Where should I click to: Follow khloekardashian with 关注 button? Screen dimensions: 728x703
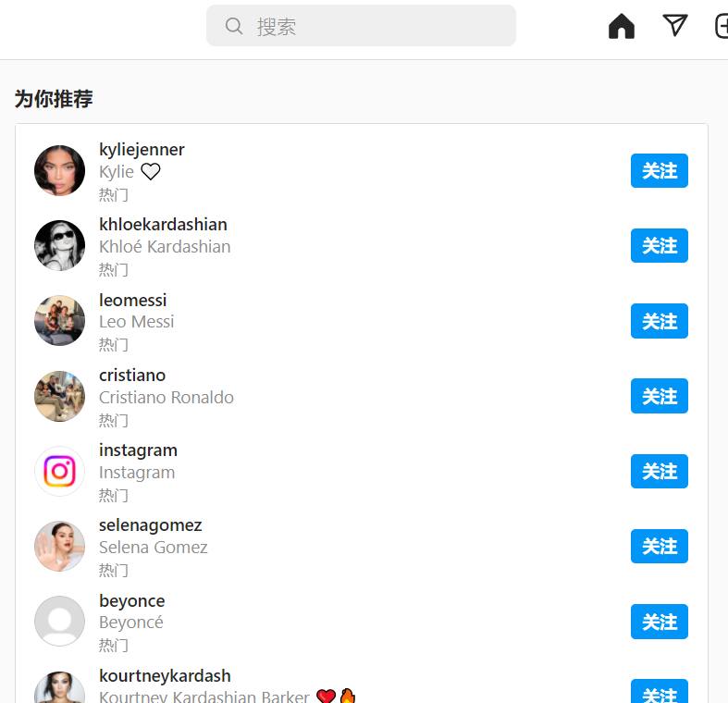pos(659,246)
